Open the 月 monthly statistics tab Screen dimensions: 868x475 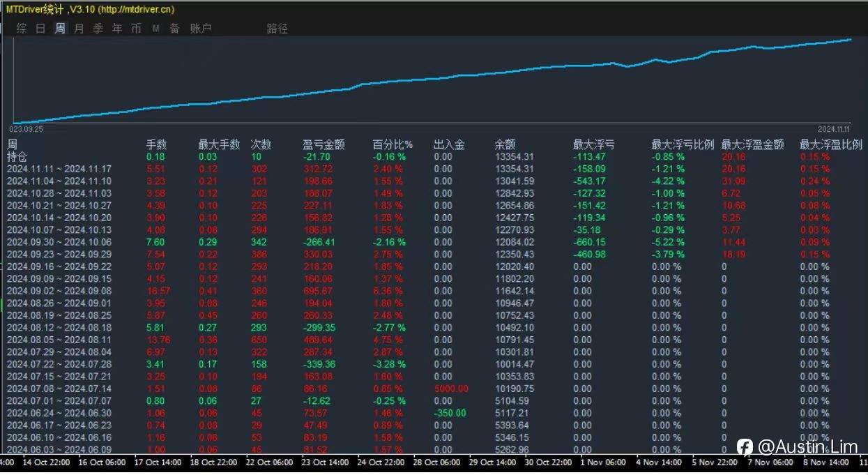(79, 29)
